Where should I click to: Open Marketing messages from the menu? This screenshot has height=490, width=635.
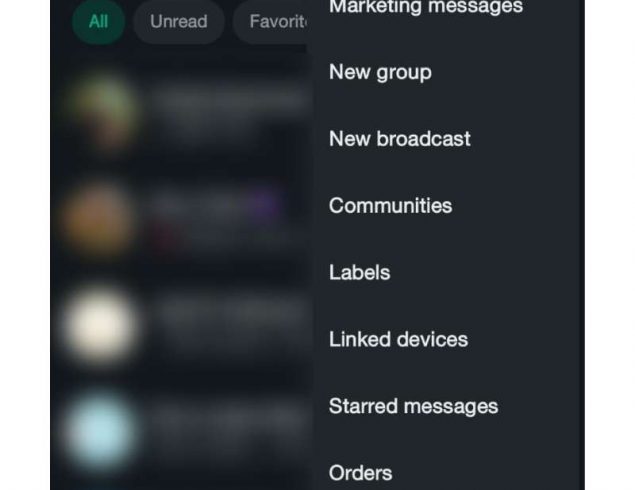(426, 6)
